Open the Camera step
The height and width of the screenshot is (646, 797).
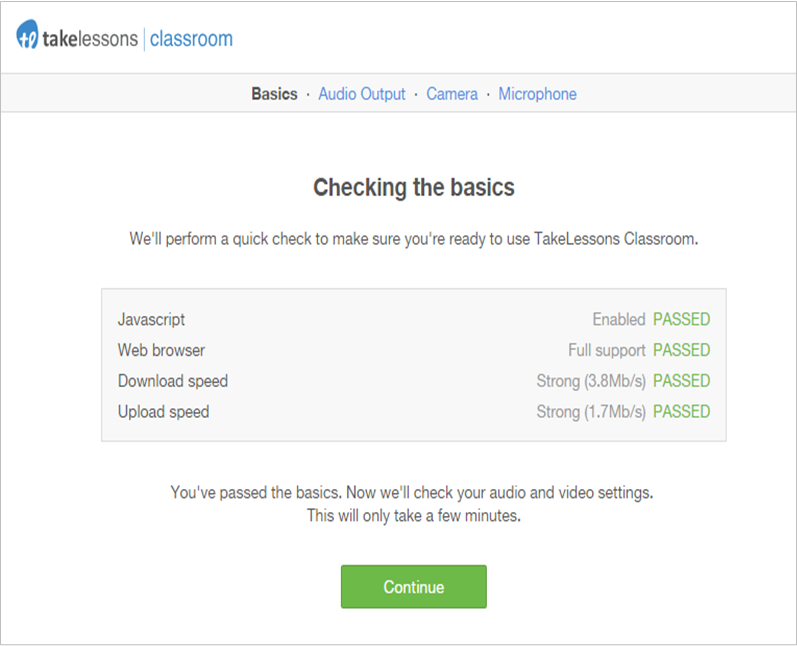point(452,94)
